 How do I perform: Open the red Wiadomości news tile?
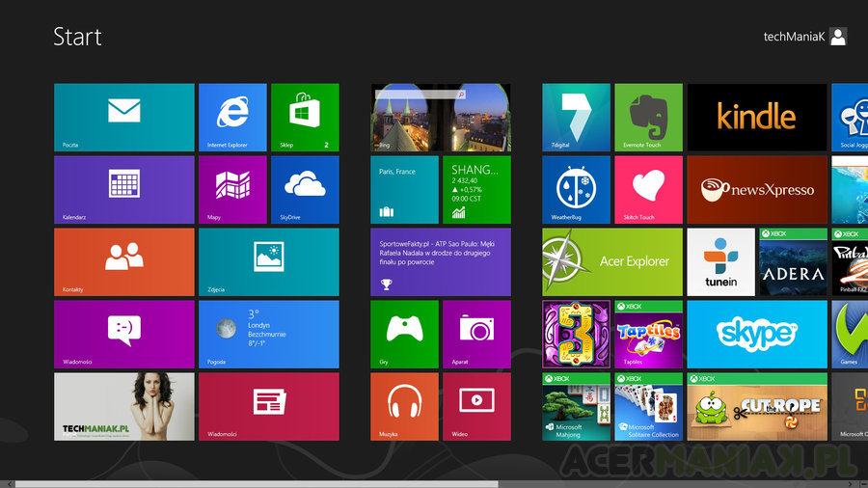pos(268,407)
